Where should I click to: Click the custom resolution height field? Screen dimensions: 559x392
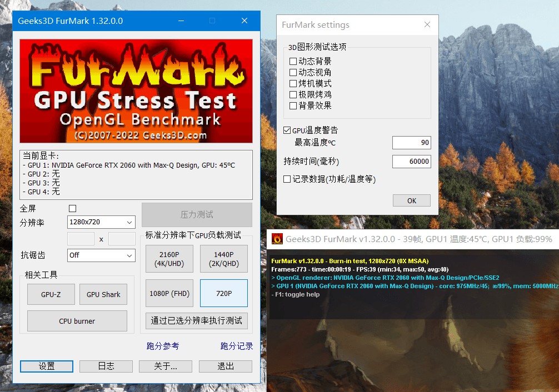122,239
